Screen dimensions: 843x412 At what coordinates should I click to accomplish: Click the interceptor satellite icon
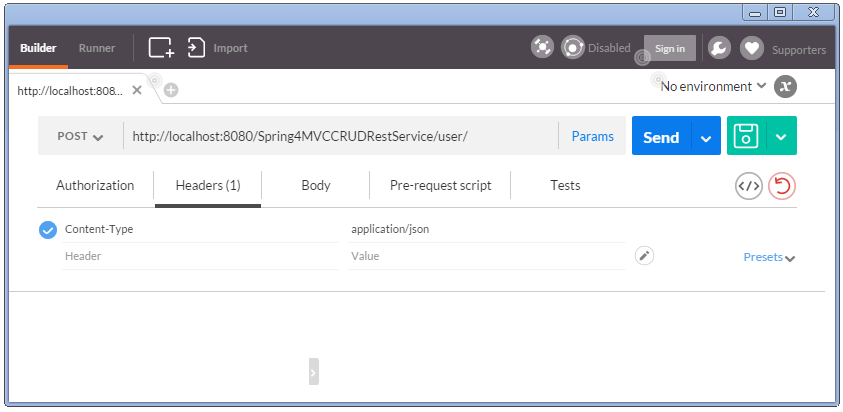[x=542, y=47]
